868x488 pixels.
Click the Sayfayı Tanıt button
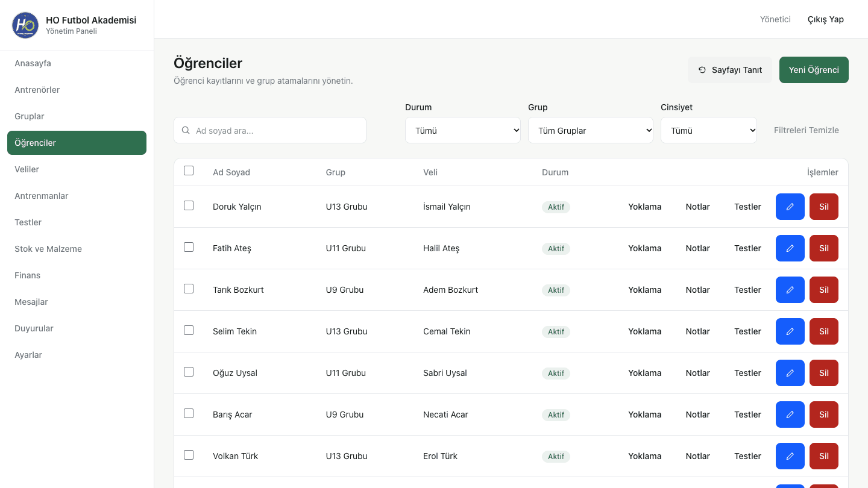[730, 70]
